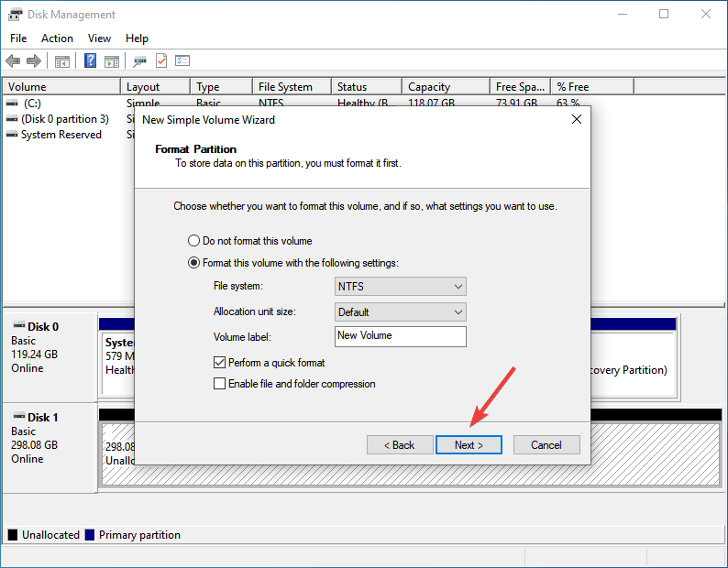Open the Settings checklist toolbar icon
This screenshot has width=728, height=568.
pyautogui.click(x=182, y=60)
